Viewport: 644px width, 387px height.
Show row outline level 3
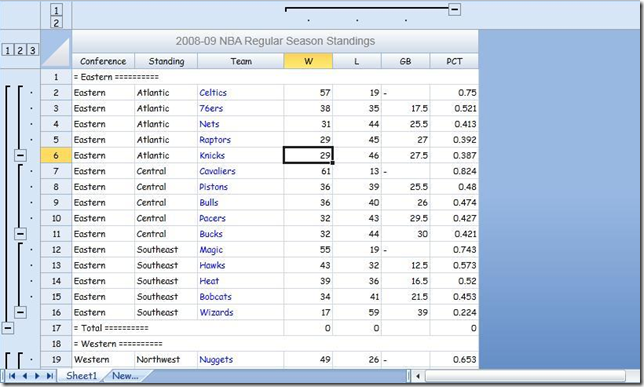(32, 50)
